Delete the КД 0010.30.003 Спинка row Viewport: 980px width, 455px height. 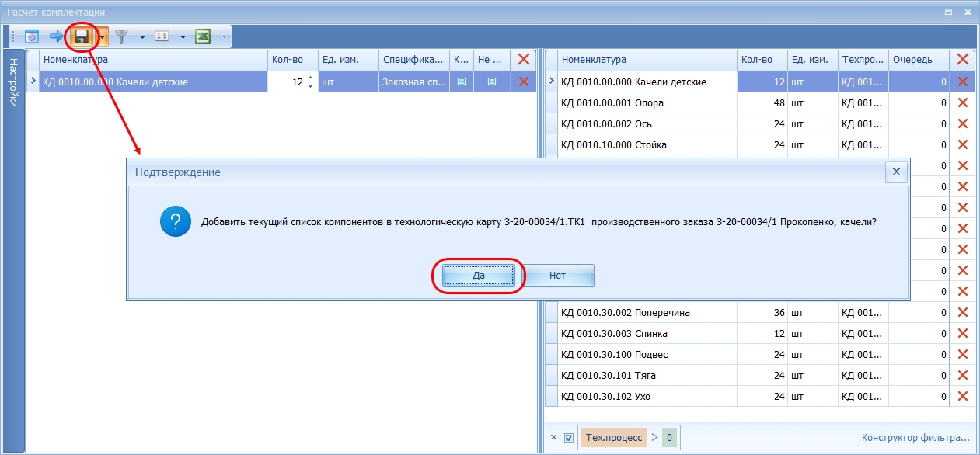pyautogui.click(x=962, y=333)
